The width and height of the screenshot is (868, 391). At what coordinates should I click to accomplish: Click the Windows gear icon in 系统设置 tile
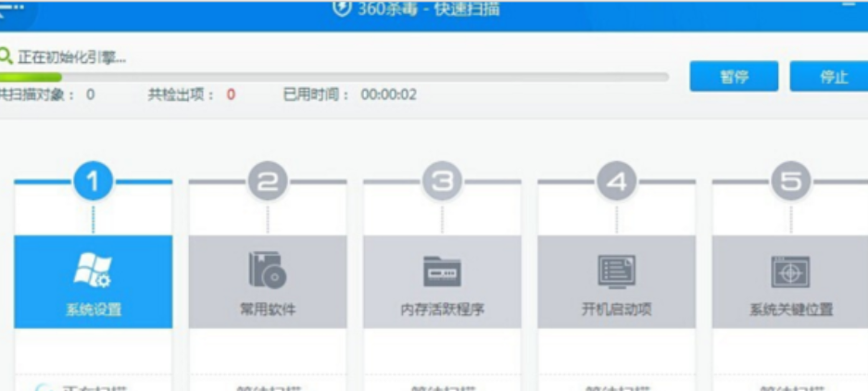(x=93, y=270)
